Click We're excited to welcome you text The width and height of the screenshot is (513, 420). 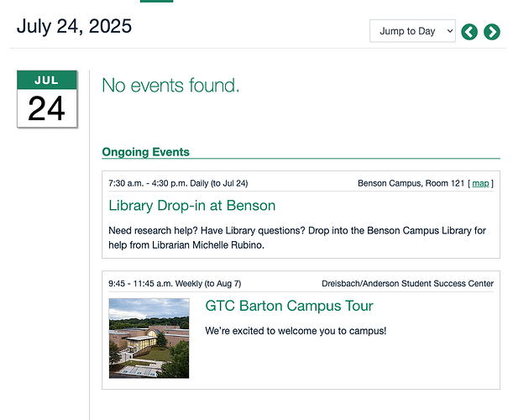(296, 331)
